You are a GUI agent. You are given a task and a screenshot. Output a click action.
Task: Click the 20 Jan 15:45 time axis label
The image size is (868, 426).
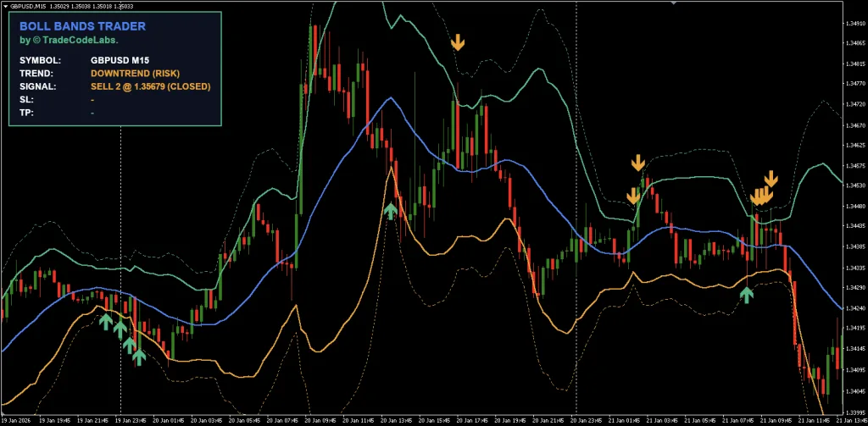point(435,420)
